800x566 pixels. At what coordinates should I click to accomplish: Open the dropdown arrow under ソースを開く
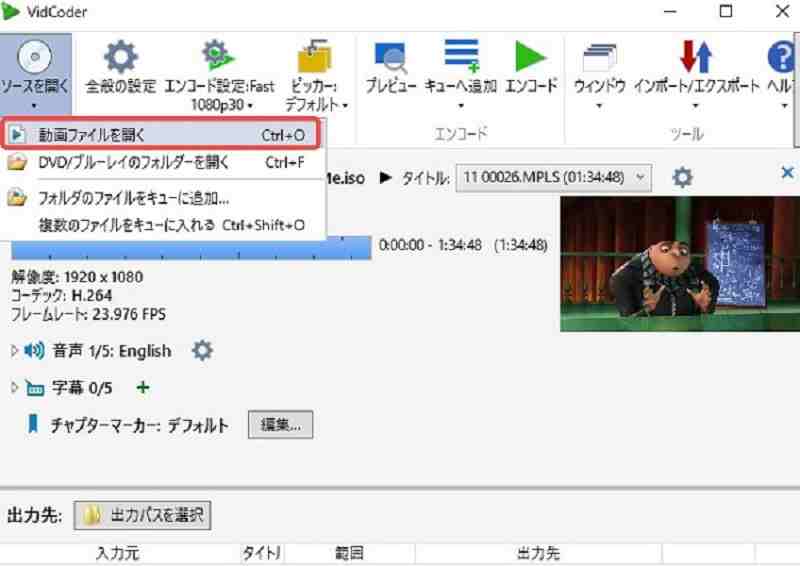point(34,106)
